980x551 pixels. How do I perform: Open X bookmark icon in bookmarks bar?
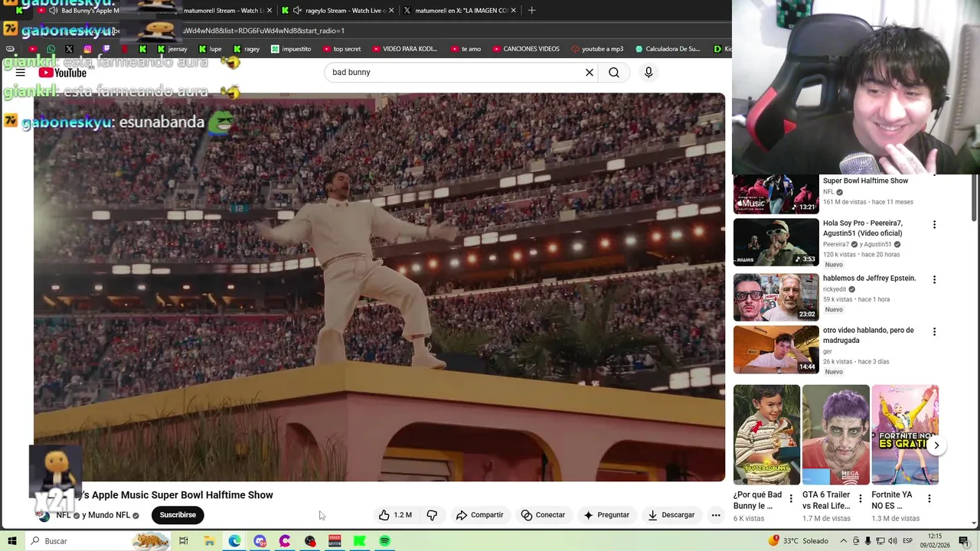click(x=69, y=49)
